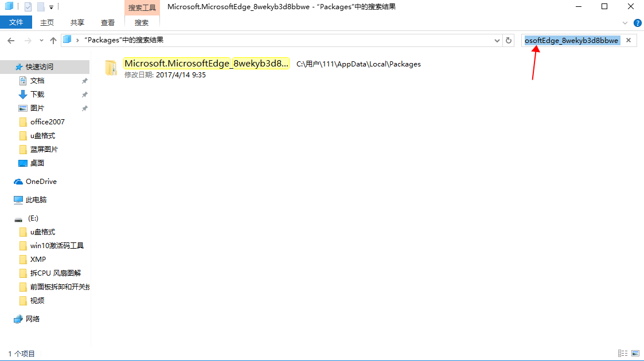Switch to details view in status bar
Image resolution: width=644 pixels, height=361 pixels.
point(623,353)
